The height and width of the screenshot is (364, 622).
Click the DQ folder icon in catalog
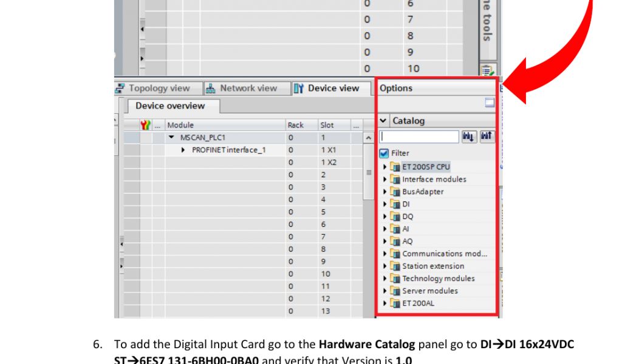(x=395, y=217)
